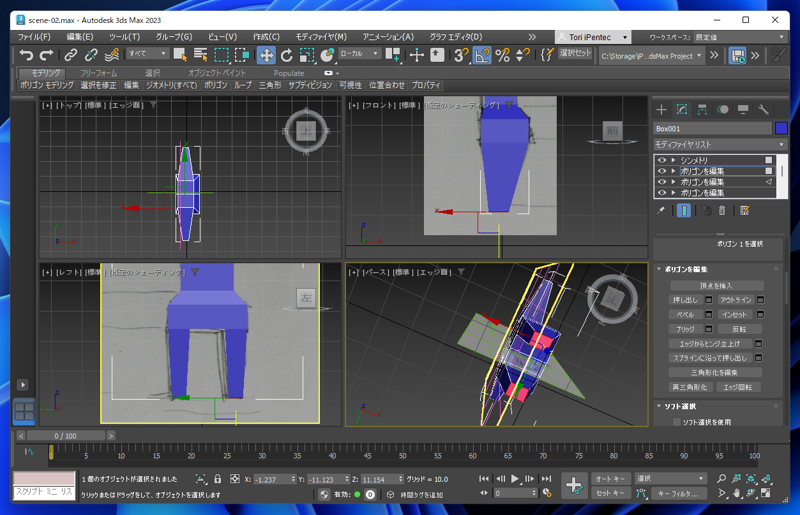Open the Tori iPentec user account dropdown
The height and width of the screenshot is (515, 800).
click(x=593, y=37)
